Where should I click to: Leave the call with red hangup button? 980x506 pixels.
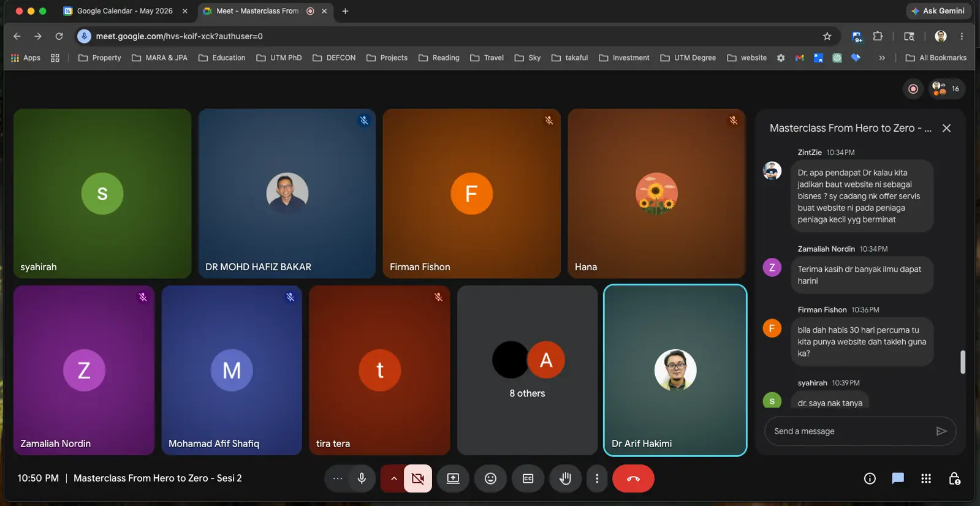(x=633, y=478)
